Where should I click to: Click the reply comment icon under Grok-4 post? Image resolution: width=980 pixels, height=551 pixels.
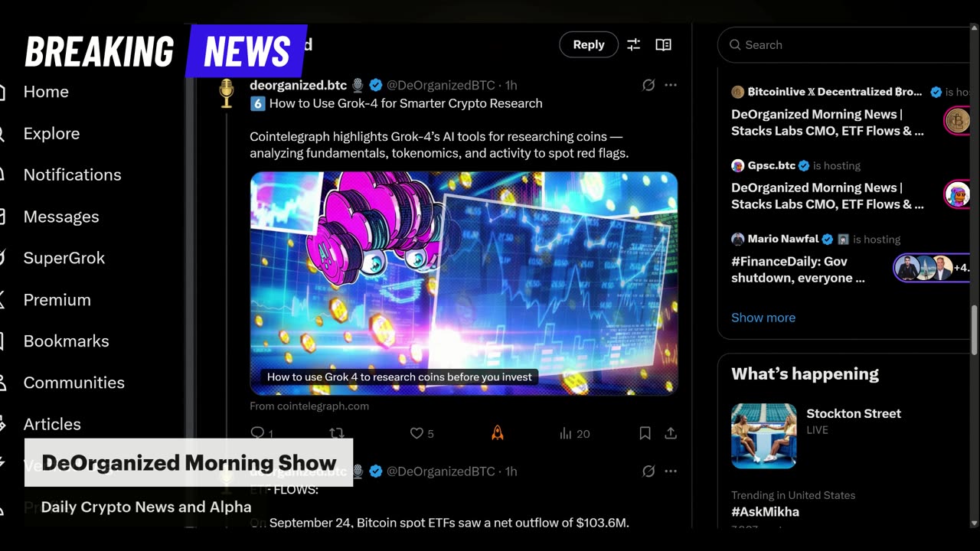257,433
